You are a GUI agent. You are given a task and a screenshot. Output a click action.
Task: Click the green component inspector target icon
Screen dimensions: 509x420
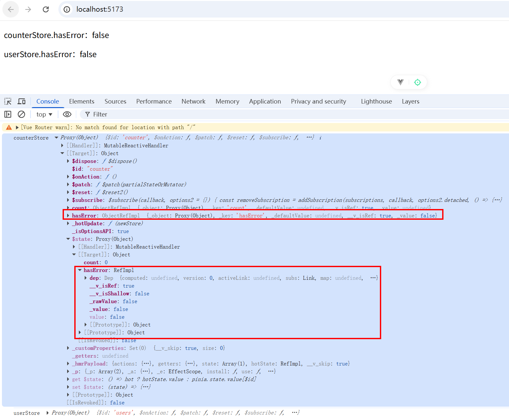tap(418, 82)
